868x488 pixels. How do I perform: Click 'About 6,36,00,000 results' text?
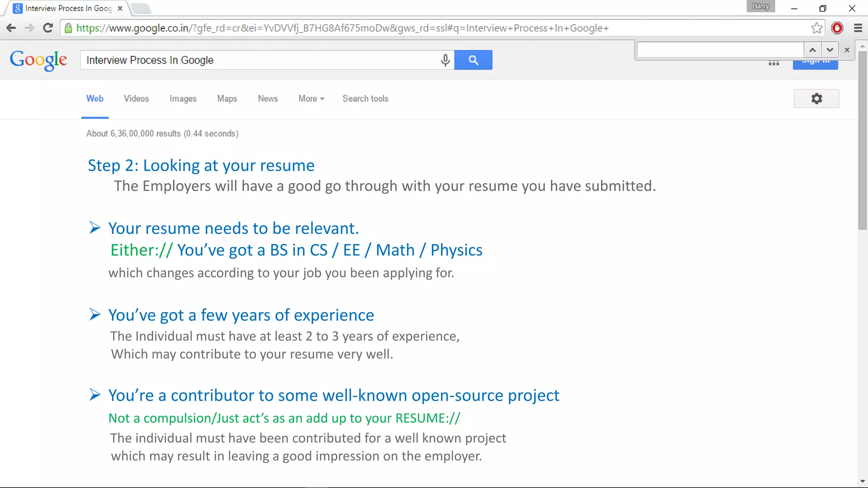click(162, 133)
